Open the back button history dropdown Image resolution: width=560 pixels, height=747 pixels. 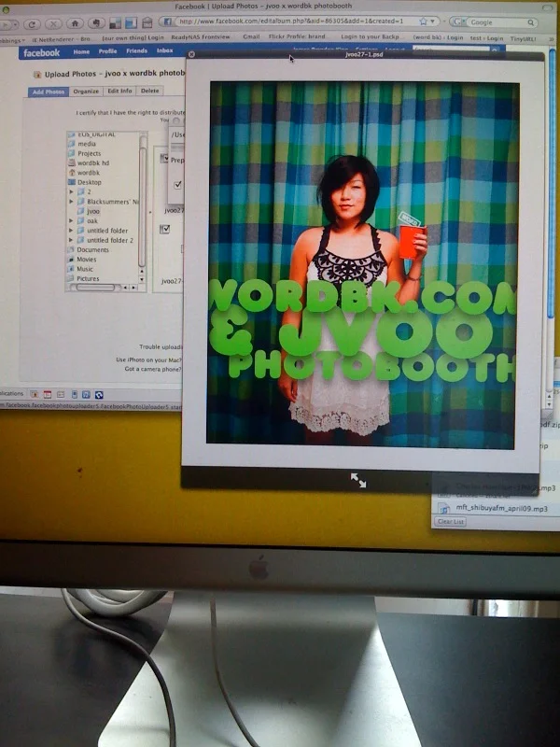click(x=15, y=24)
